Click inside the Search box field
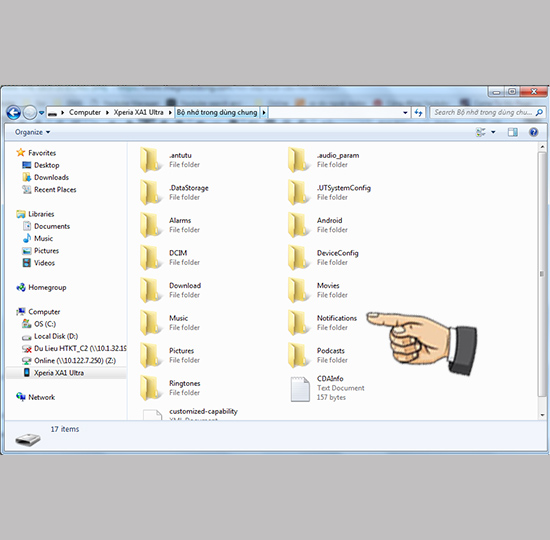 (x=483, y=112)
